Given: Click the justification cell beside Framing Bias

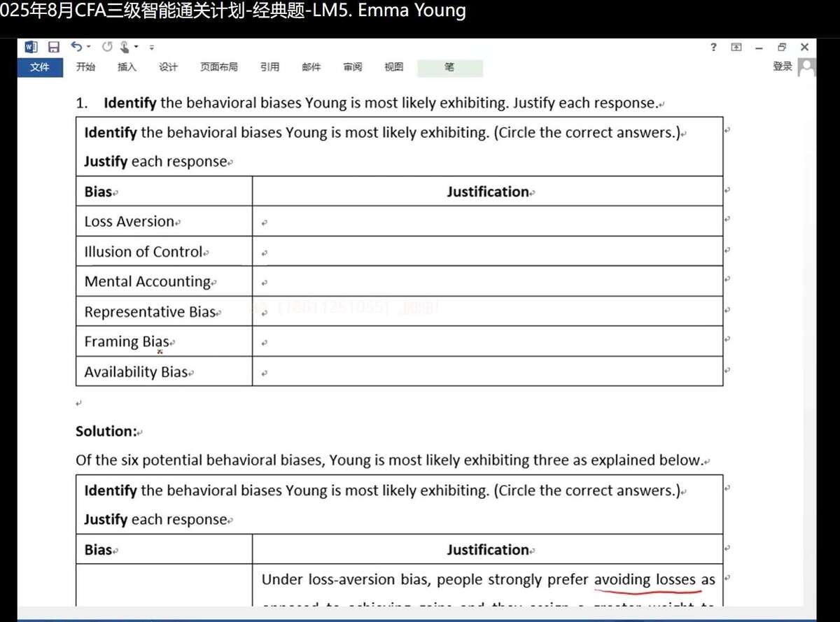Looking at the screenshot, I should coord(487,341).
